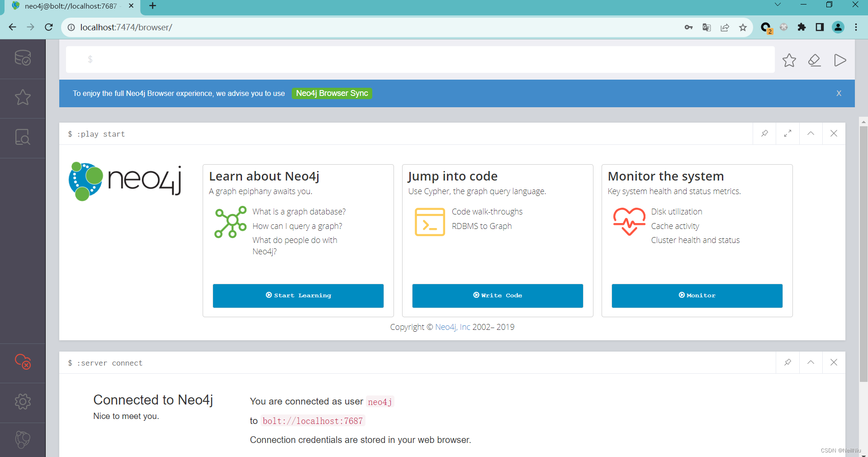Click 'How can I query a graph?' text
Screen dimensions: 868x457
click(297, 226)
